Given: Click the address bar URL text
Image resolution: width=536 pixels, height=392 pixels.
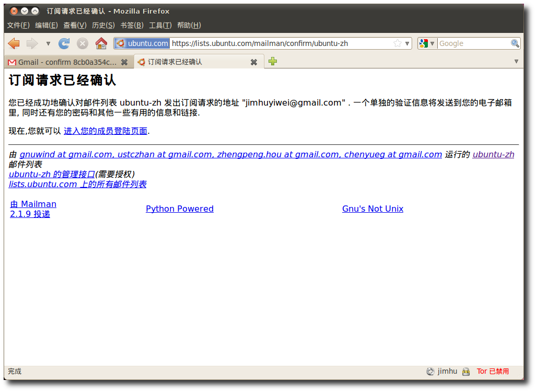Looking at the screenshot, I should coord(260,43).
